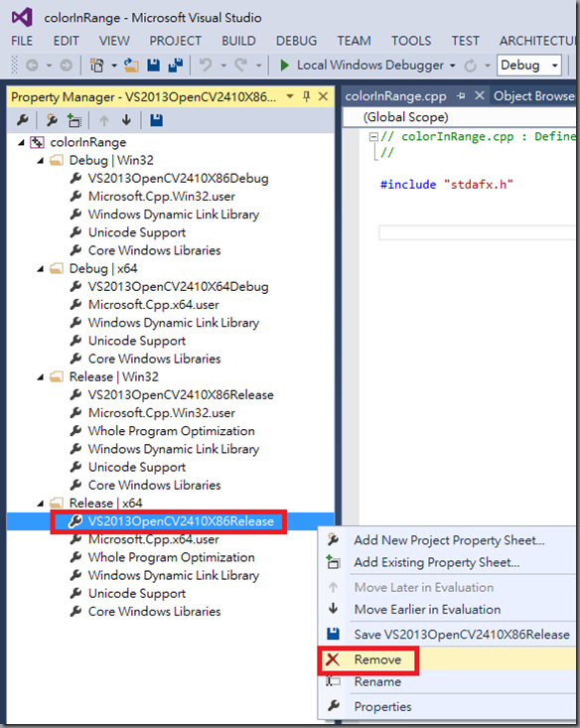Click Add New Project Property Sheet toolbar icon
This screenshot has width=580, height=728.
tap(52, 121)
